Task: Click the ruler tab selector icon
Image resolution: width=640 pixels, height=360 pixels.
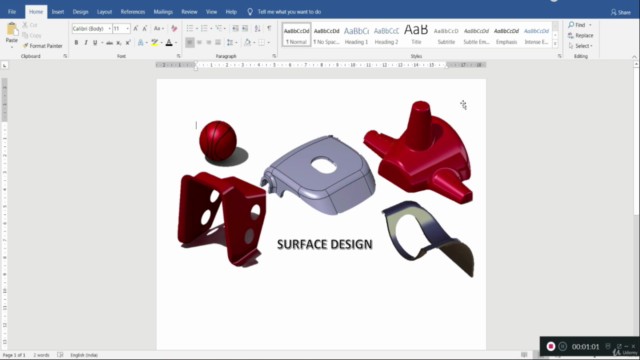Action: [x=4, y=65]
